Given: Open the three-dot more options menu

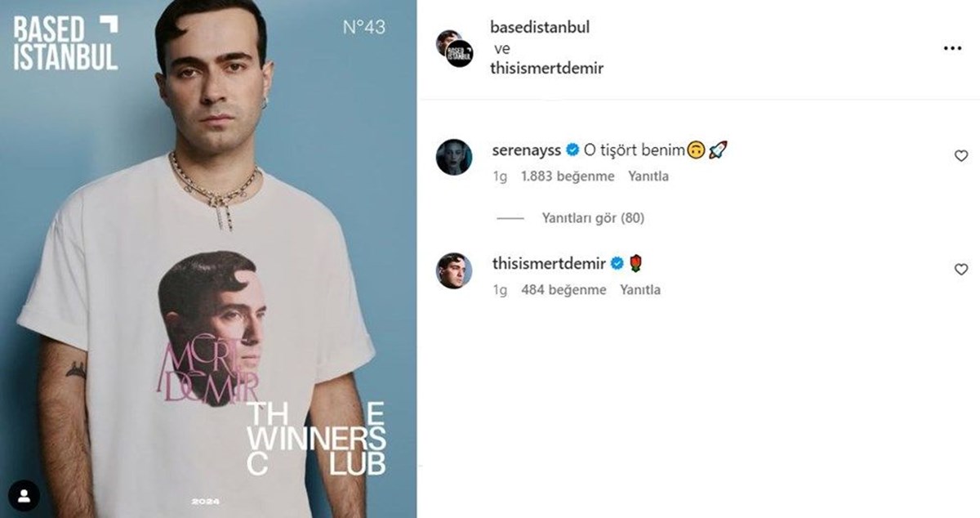Looking at the screenshot, I should coord(952,49).
